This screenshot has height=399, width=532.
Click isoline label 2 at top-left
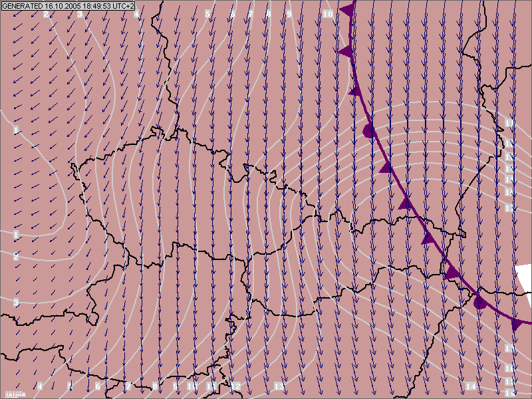click(x=46, y=13)
